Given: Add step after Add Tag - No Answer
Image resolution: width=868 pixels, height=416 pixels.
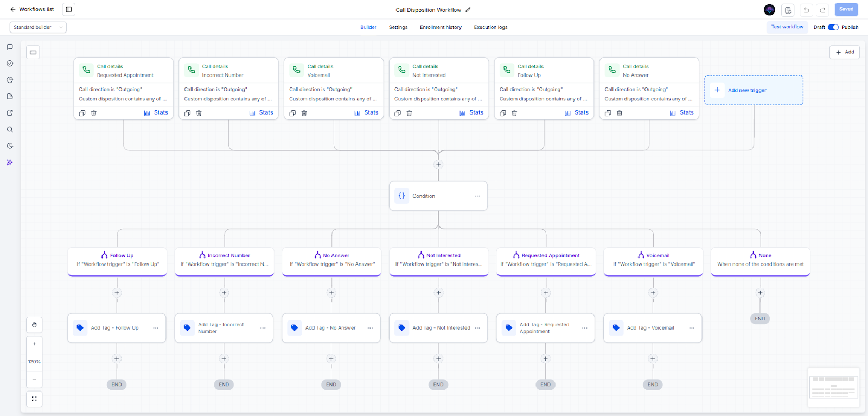Looking at the screenshot, I should click(331, 358).
